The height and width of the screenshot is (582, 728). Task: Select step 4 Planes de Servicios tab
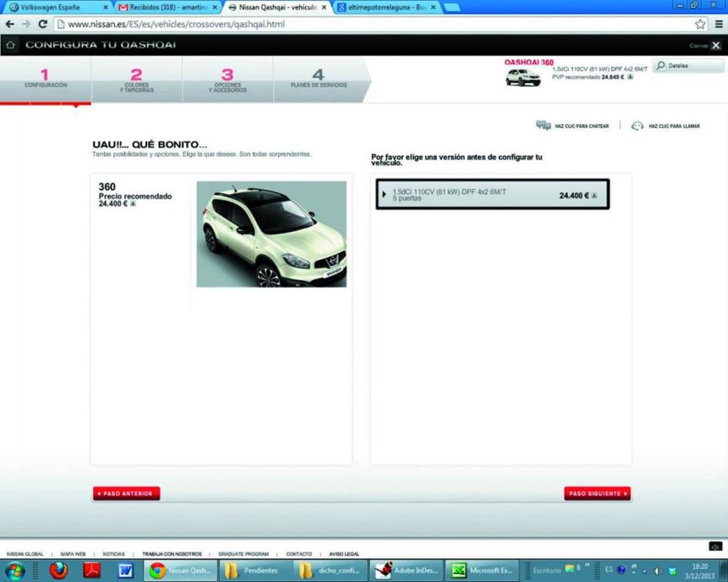[x=319, y=79]
